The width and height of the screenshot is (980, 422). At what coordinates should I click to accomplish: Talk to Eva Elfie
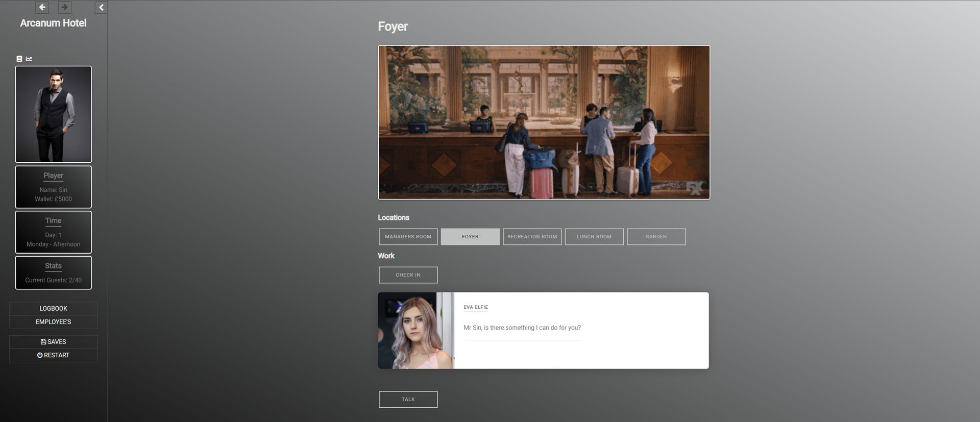[x=408, y=400]
